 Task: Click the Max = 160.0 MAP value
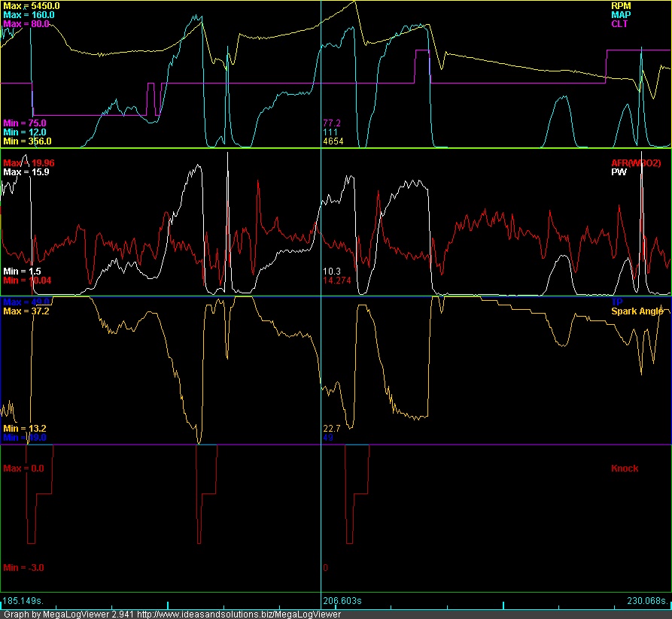[29, 15]
